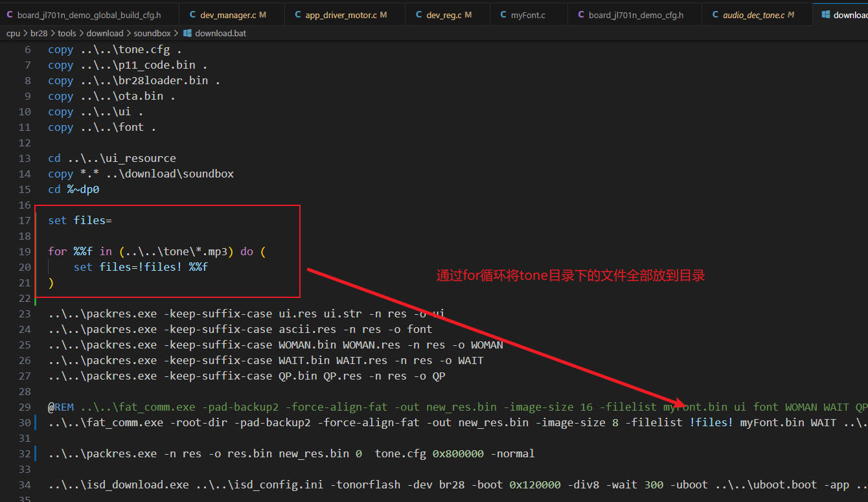The width and height of the screenshot is (868, 502).
Task: Open the tools breadcrumb folder
Action: tap(67, 33)
